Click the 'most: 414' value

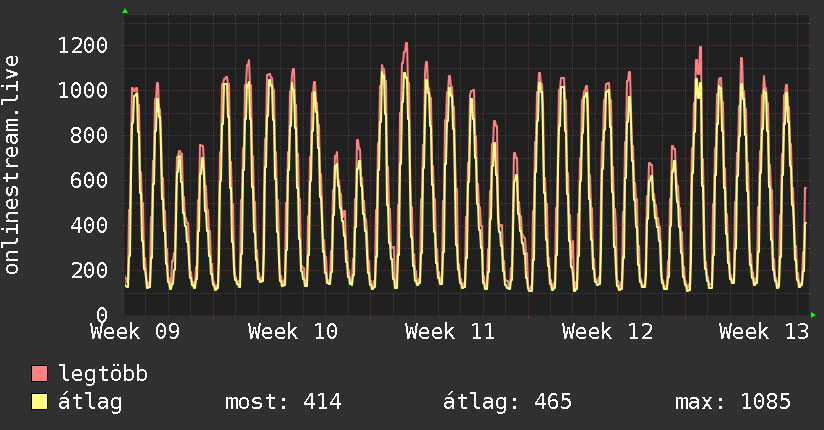click(x=283, y=402)
